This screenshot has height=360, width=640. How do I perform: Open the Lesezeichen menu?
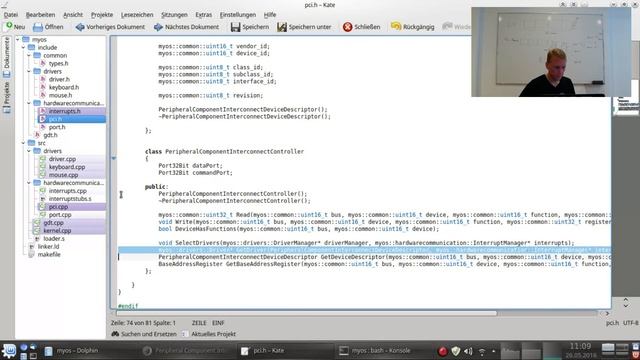pyautogui.click(x=137, y=15)
